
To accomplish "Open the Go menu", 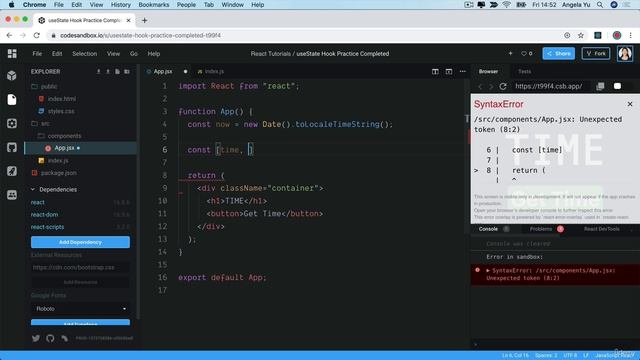I will (x=133, y=53).
